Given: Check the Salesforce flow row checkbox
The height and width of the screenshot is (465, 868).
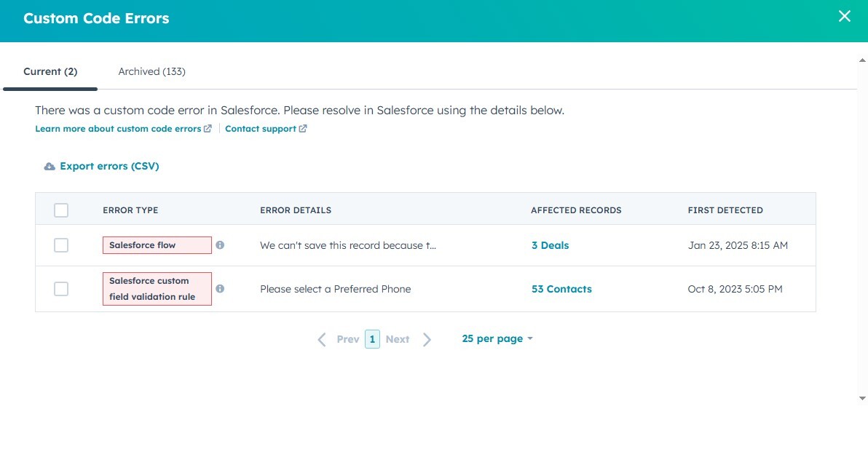Looking at the screenshot, I should coord(61,245).
